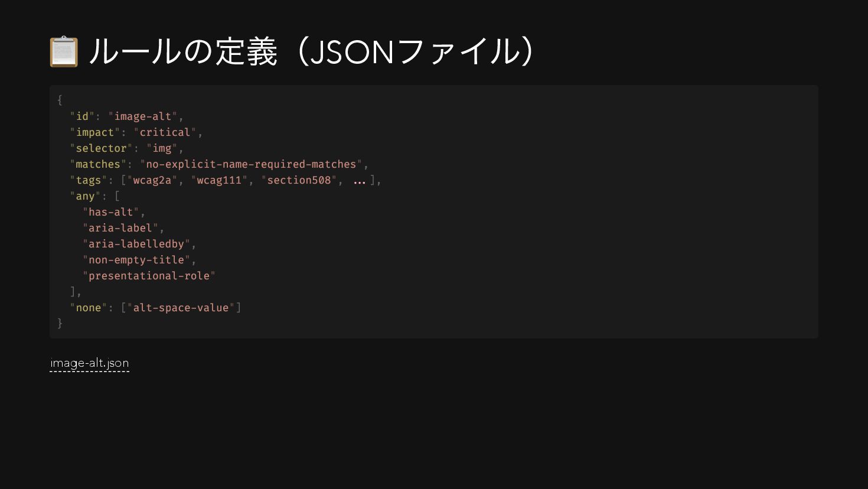Click the "wcag2a" tag

coord(152,180)
